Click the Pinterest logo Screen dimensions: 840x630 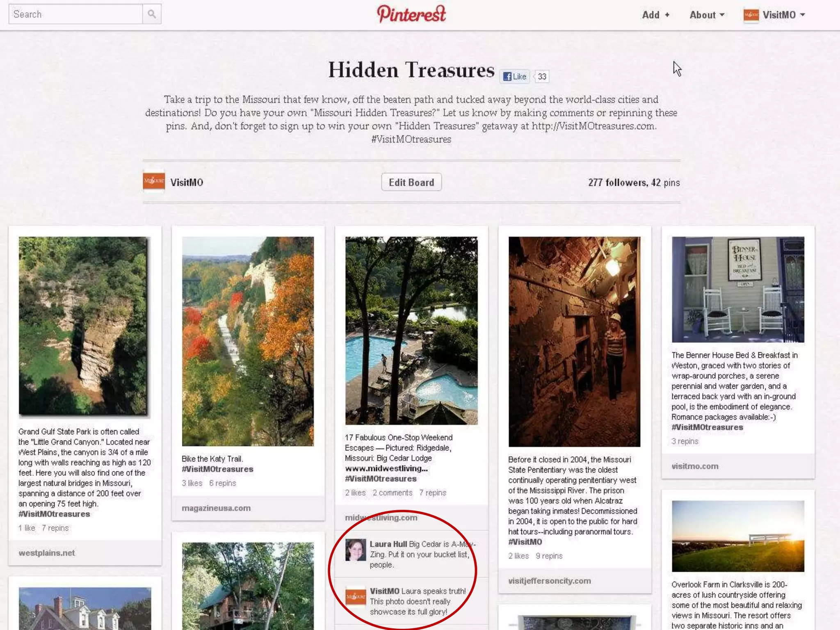[x=411, y=14]
